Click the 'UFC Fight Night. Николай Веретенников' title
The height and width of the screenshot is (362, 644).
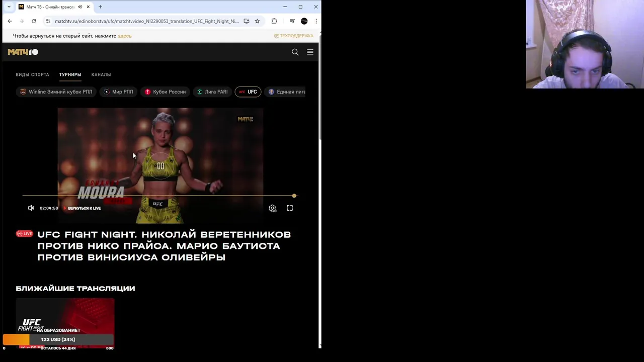coord(164,246)
